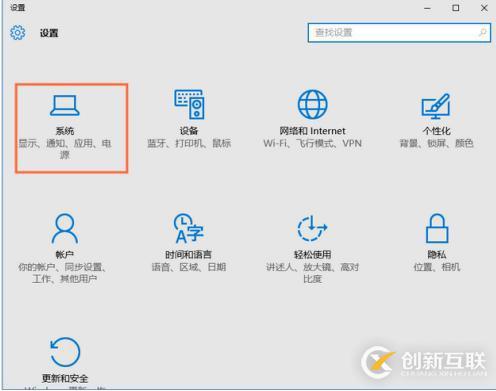Open the 个性化 monitor and brush icon
This screenshot has height=391, width=496.
436,106
